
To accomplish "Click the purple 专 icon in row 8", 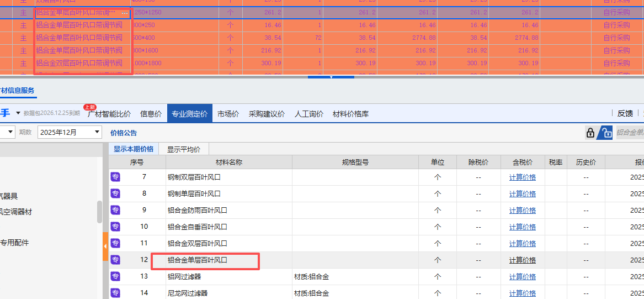I will (x=115, y=193).
